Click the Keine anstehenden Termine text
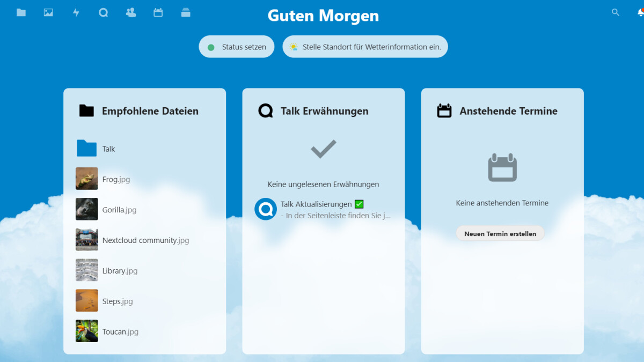Screen dimensions: 644x362 [502, 203]
